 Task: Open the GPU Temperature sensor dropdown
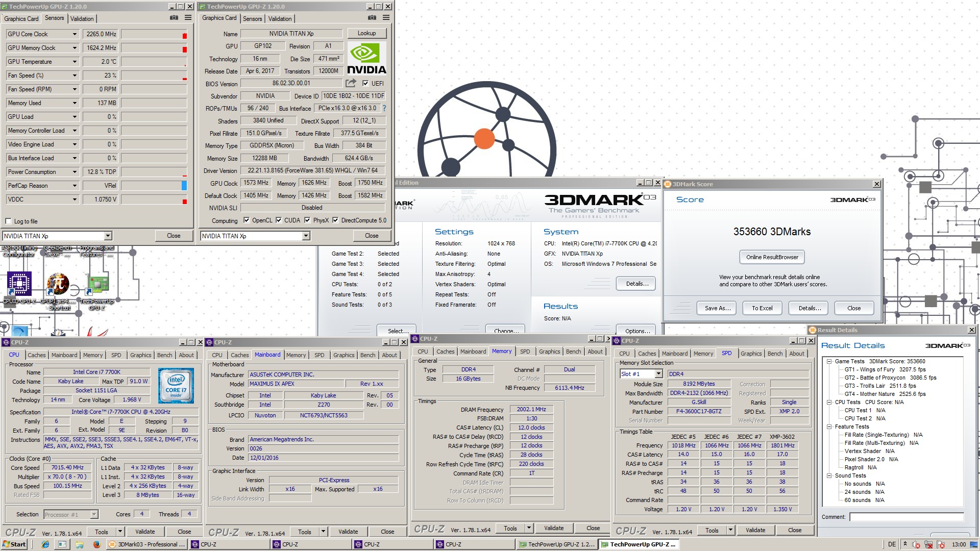[75, 62]
